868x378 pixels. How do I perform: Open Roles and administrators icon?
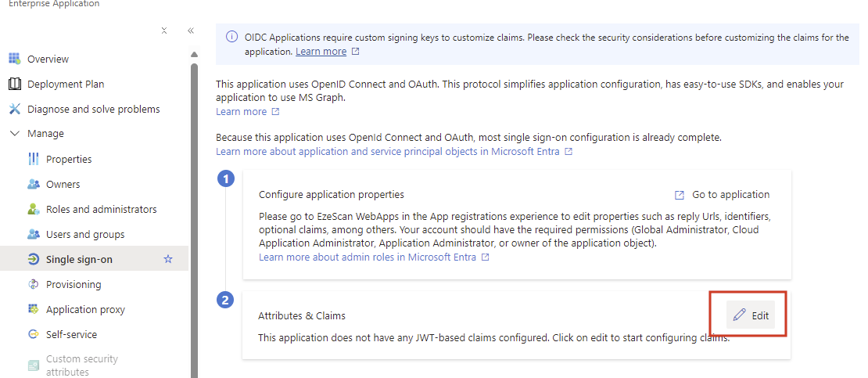click(x=33, y=209)
